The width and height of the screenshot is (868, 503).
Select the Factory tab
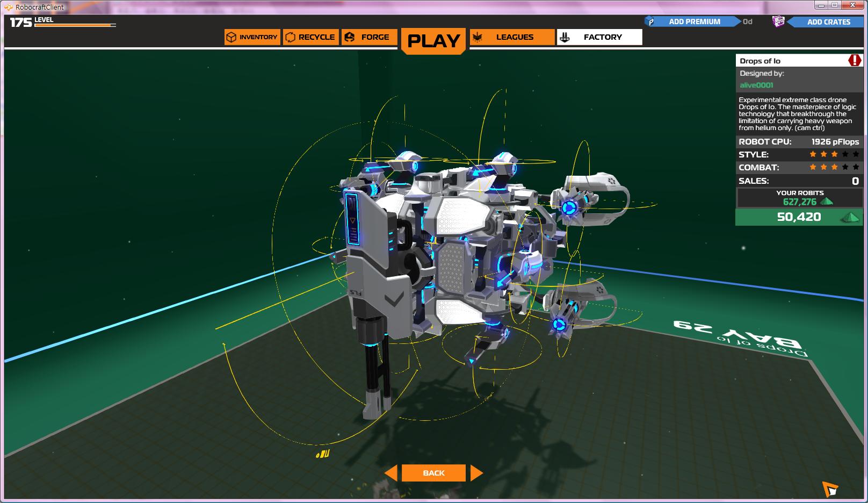599,37
